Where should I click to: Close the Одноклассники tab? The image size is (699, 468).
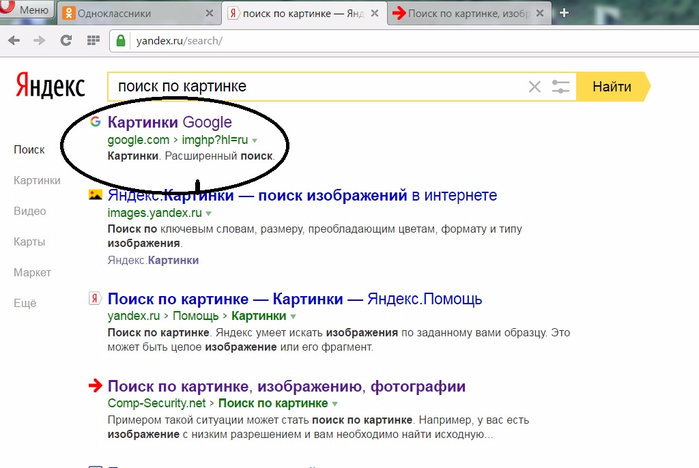[209, 13]
